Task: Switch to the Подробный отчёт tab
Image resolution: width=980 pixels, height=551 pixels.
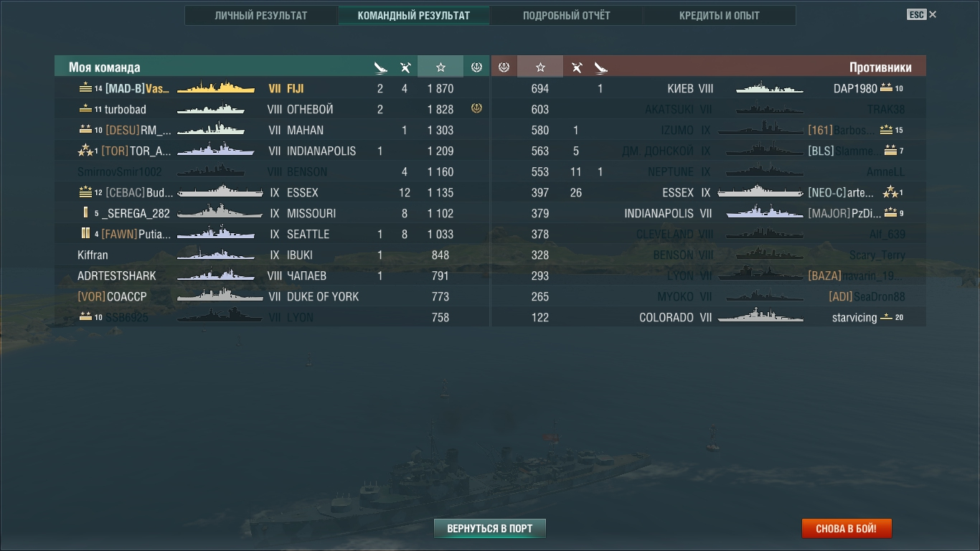Action: [567, 15]
